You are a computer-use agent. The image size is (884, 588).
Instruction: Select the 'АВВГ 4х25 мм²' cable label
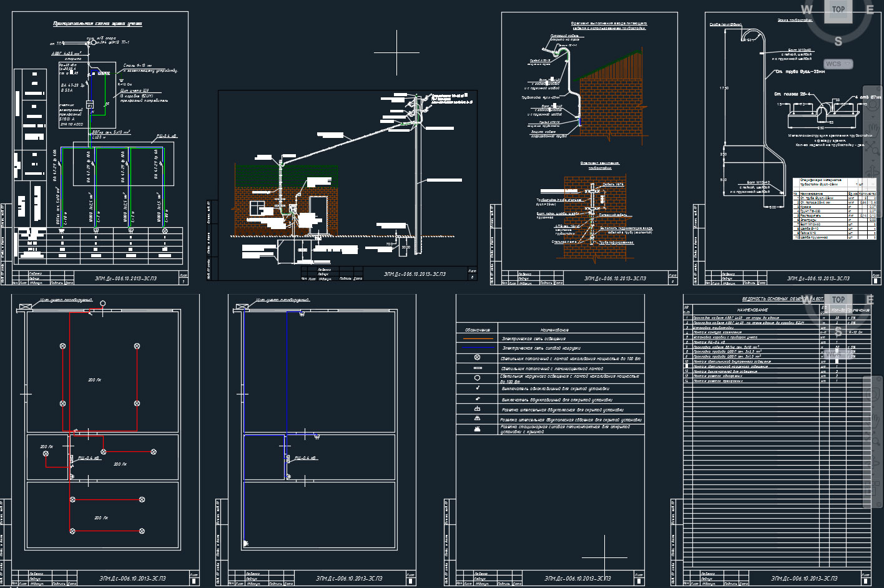point(66,54)
